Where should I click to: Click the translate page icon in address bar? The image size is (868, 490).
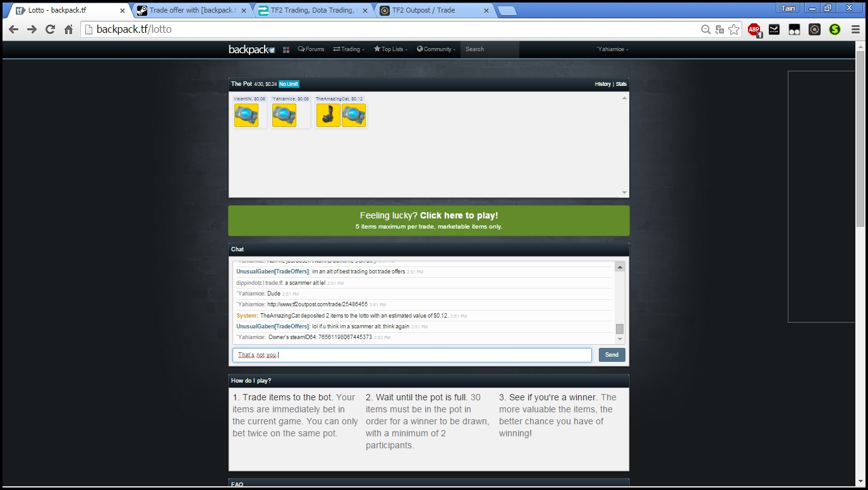(720, 29)
